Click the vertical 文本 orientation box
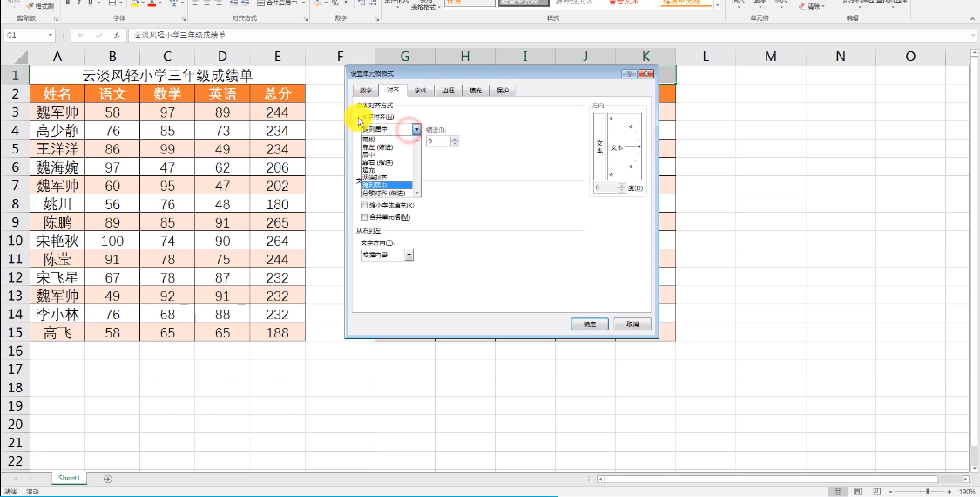Image resolution: width=980 pixels, height=497 pixels. (599, 147)
